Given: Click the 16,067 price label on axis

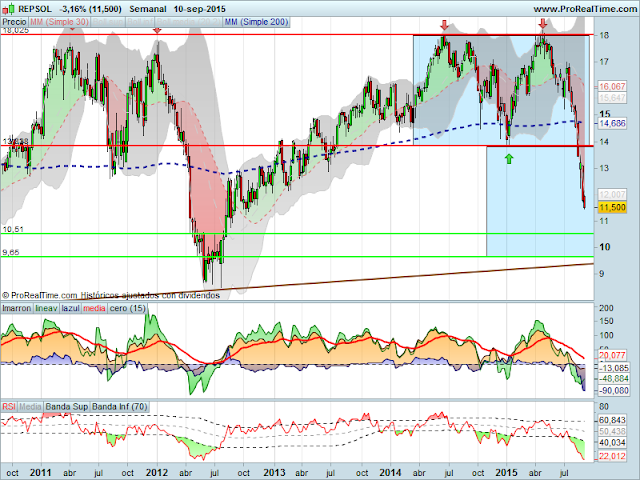Looking at the screenshot, I should (612, 86).
